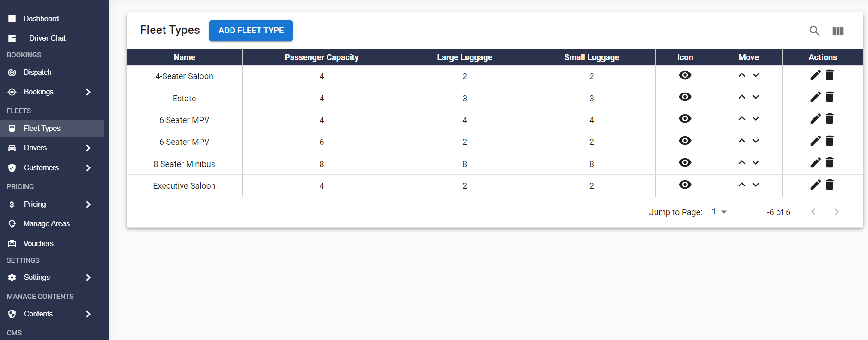The width and height of the screenshot is (868, 340).
Task: Open Dispatch from the sidebar
Action: point(37,73)
